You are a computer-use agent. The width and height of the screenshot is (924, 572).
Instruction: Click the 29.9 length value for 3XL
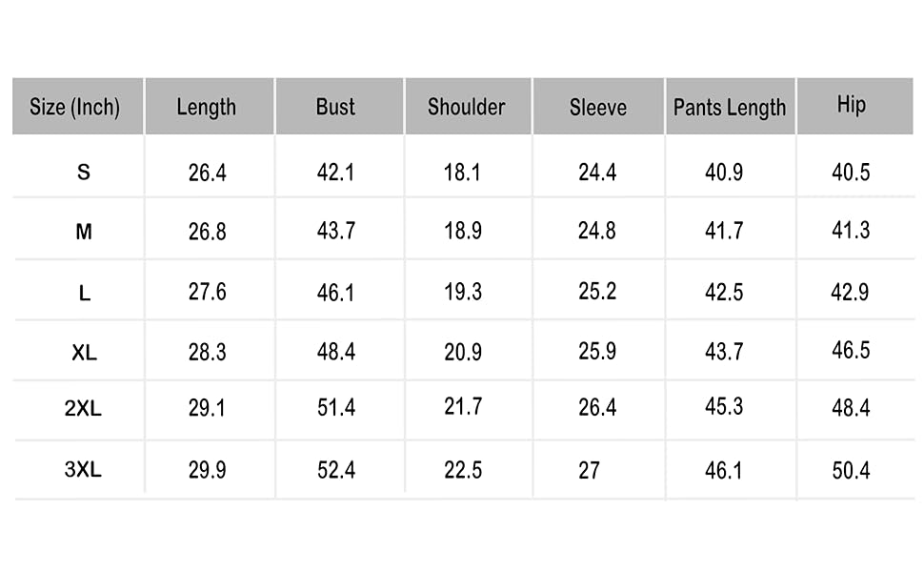207,470
